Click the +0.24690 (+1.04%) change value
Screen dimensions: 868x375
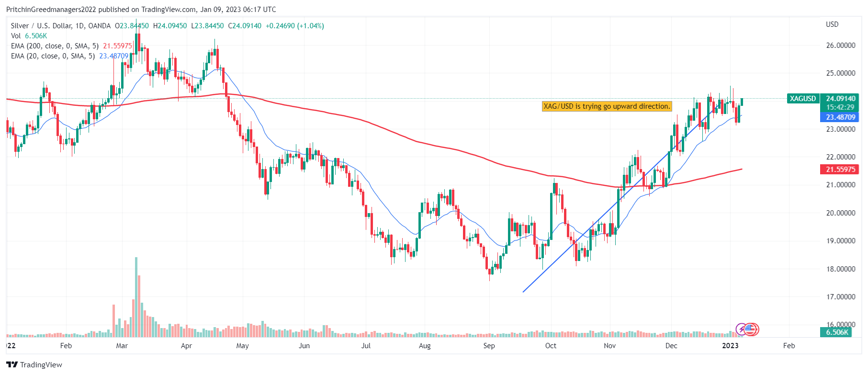pos(295,26)
